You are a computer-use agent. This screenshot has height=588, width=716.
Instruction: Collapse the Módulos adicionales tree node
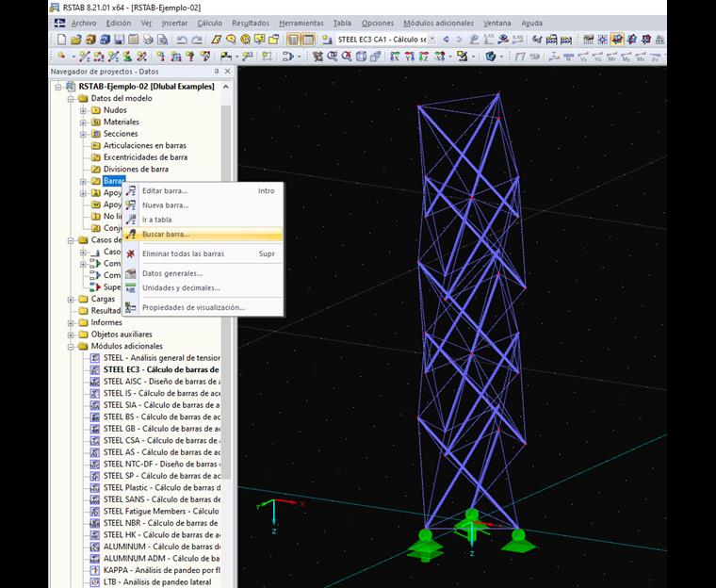click(71, 347)
